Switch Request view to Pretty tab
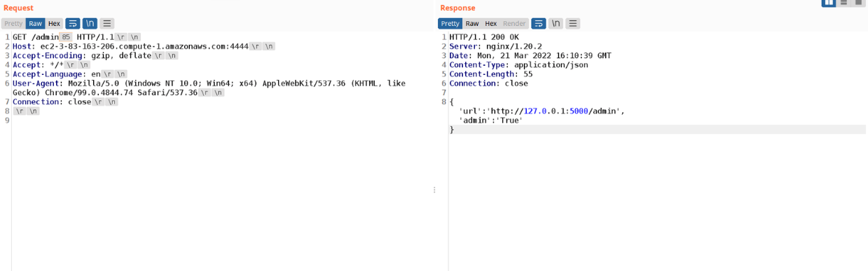 pyautogui.click(x=13, y=23)
